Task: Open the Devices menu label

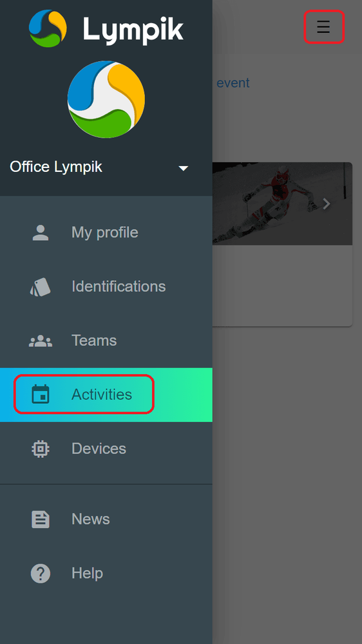Action: click(99, 448)
